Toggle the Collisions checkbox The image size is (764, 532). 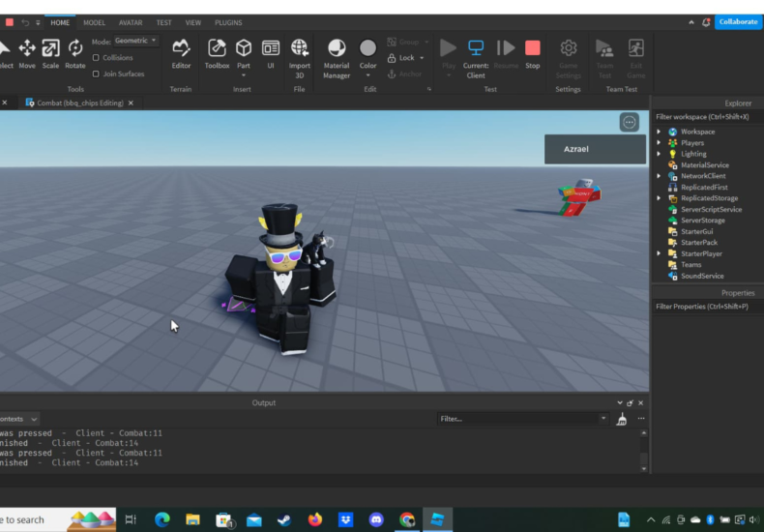(x=96, y=57)
